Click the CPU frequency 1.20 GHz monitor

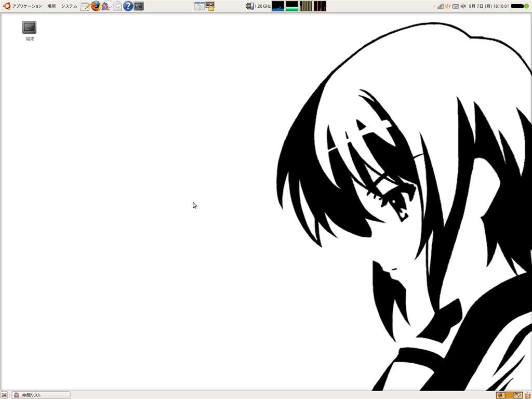coord(259,6)
